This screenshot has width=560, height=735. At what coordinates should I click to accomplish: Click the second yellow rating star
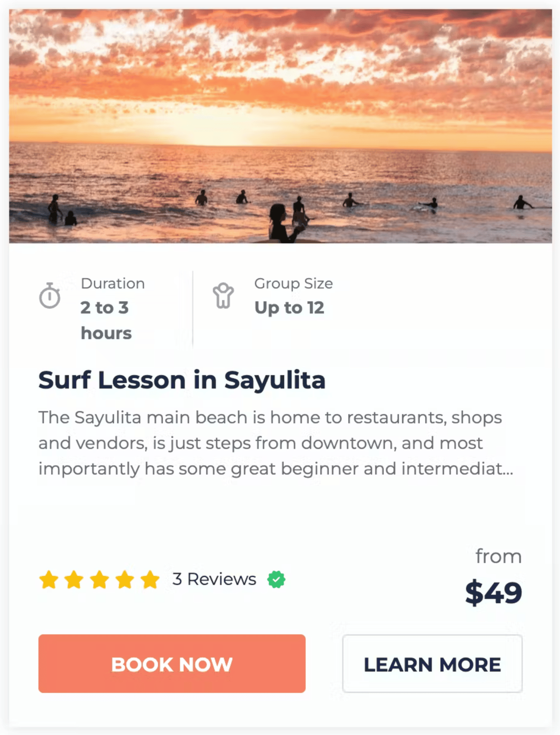74,579
